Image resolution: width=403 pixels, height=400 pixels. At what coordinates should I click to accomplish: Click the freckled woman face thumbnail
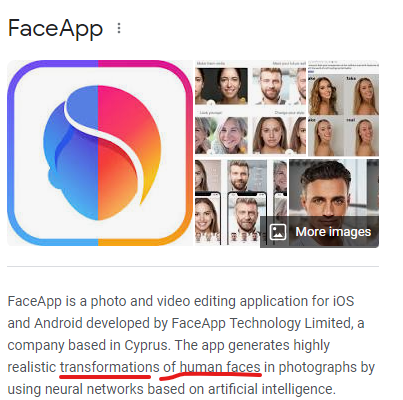(x=279, y=135)
